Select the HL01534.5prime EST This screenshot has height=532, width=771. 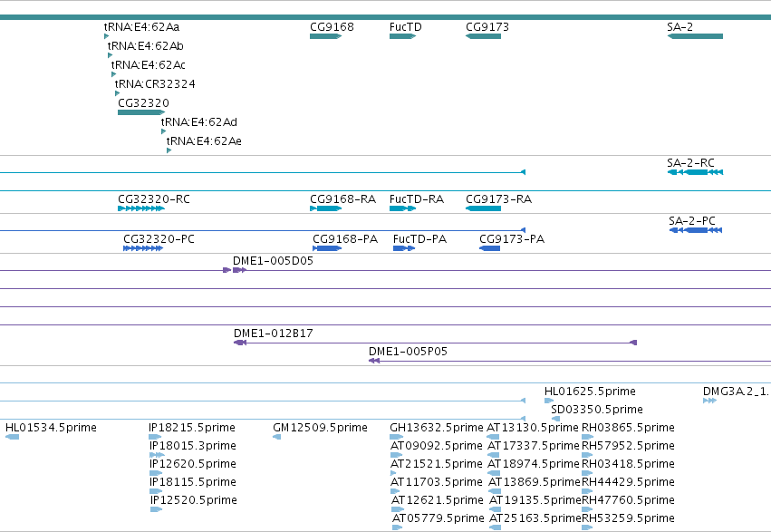click(x=13, y=437)
